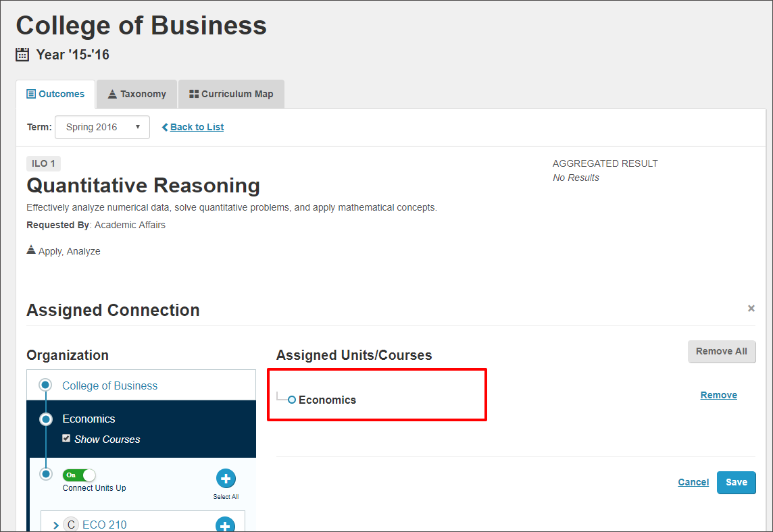The image size is (773, 532).
Task: Click the calendar icon beside Year '15-'16
Action: 22,54
